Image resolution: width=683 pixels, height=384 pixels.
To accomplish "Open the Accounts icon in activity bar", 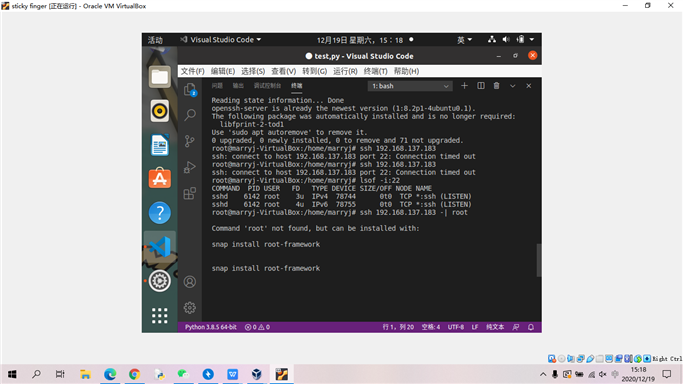I will click(190, 282).
